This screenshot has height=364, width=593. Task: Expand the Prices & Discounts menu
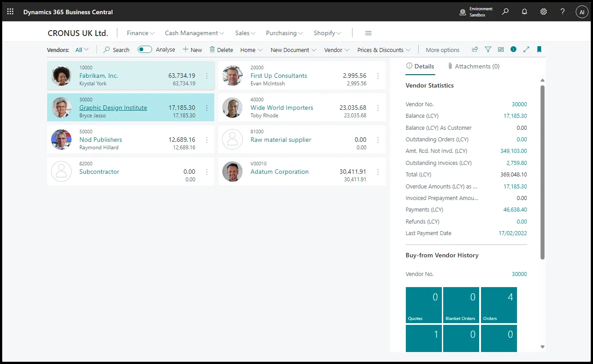(x=384, y=50)
